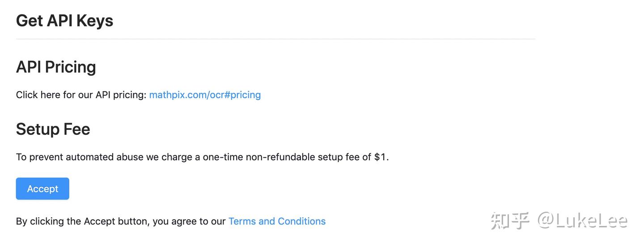Open the Terms and Conditions link
Screen dimensions: 644x246
(x=277, y=221)
